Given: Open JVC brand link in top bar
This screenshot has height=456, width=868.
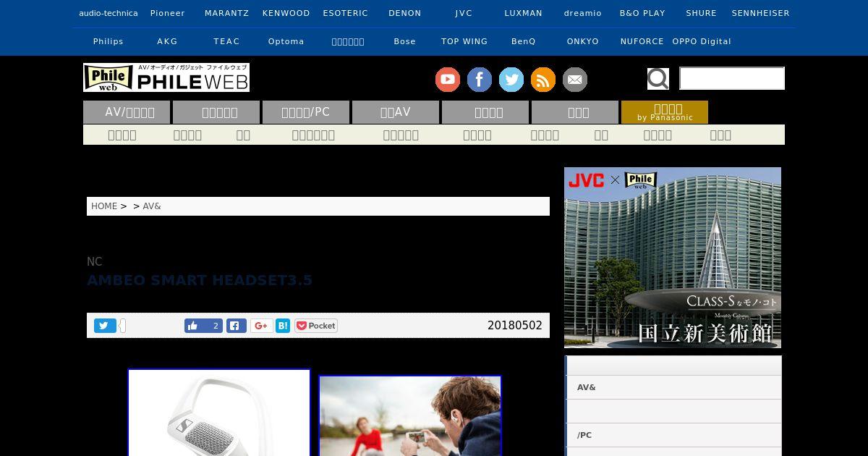Looking at the screenshot, I should [464, 13].
